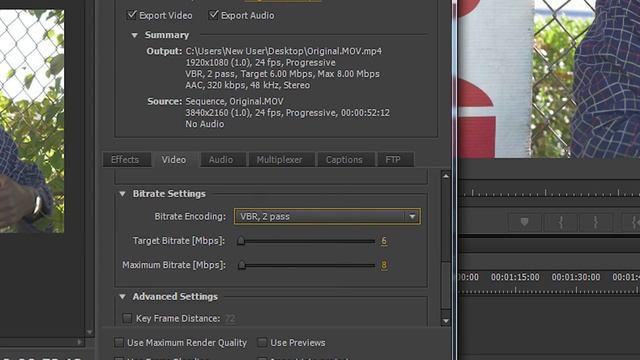The image size is (640, 360).
Task: Click the Mark Out bracket icon
Action: (596, 222)
